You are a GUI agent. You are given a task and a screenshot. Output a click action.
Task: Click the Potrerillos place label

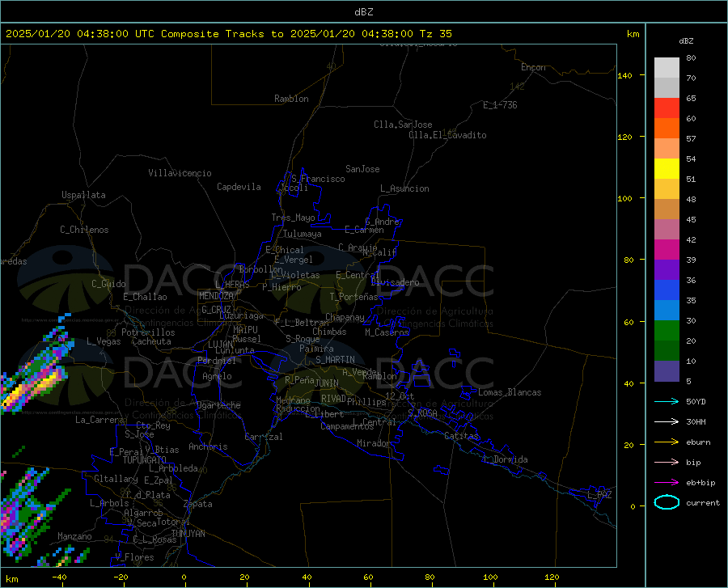click(148, 332)
